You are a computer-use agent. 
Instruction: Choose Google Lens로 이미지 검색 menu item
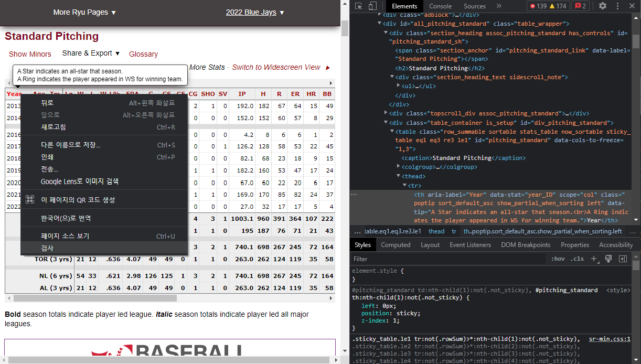104,181
